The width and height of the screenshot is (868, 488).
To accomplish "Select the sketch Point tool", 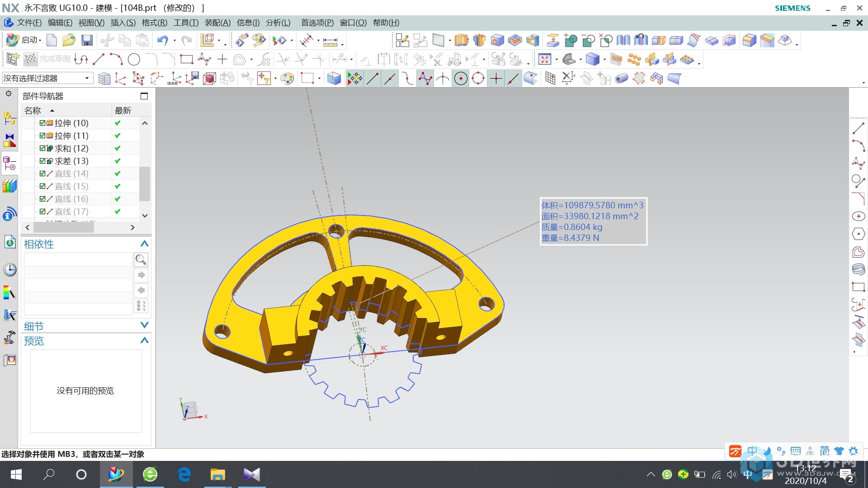I will click(x=222, y=59).
